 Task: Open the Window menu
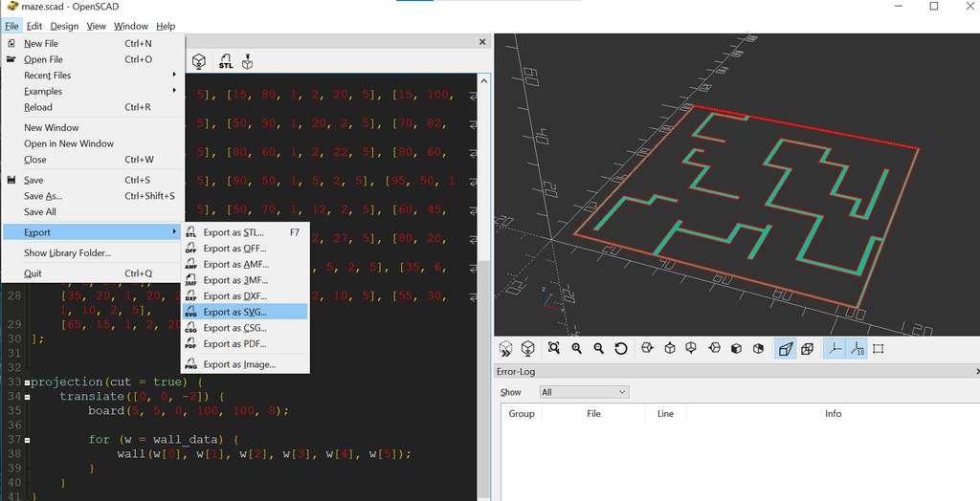(x=130, y=26)
